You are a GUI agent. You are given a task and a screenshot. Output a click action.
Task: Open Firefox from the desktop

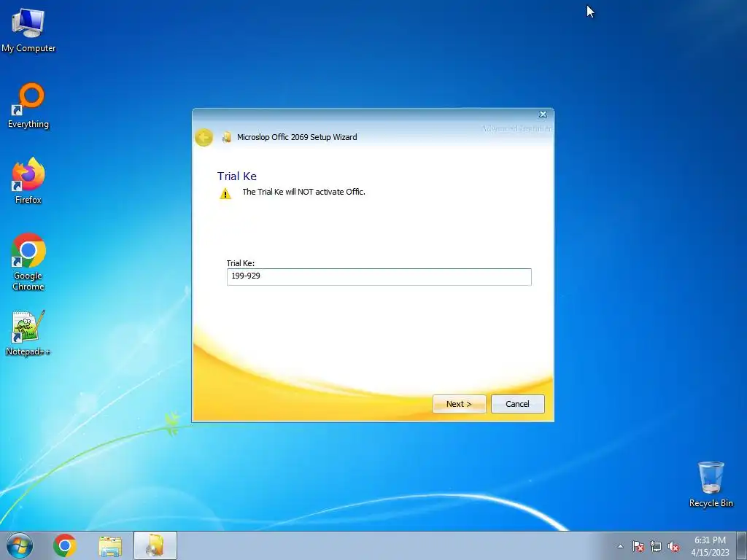28,181
